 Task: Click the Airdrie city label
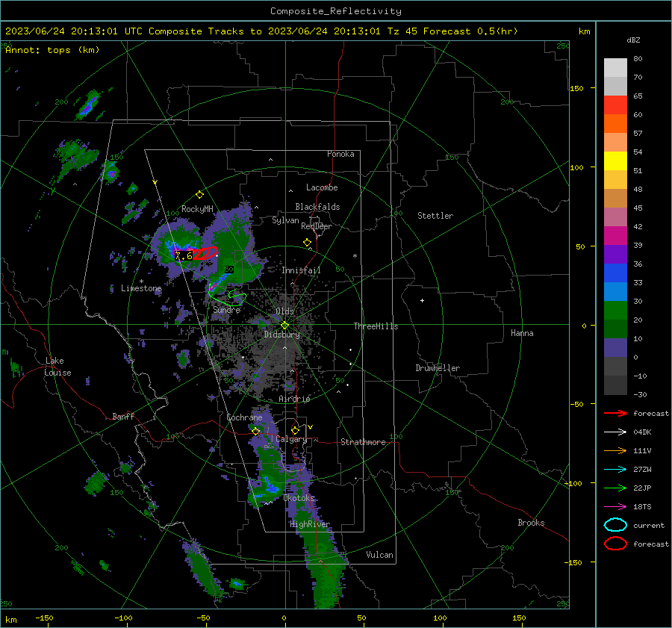coord(294,399)
